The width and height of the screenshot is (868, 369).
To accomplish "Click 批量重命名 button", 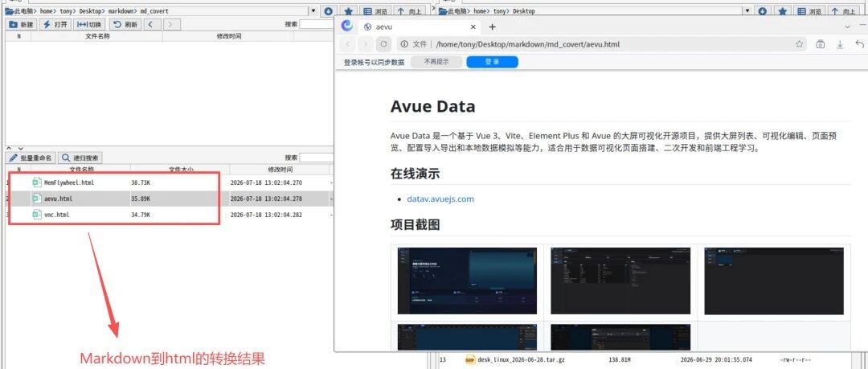I will 31,158.
